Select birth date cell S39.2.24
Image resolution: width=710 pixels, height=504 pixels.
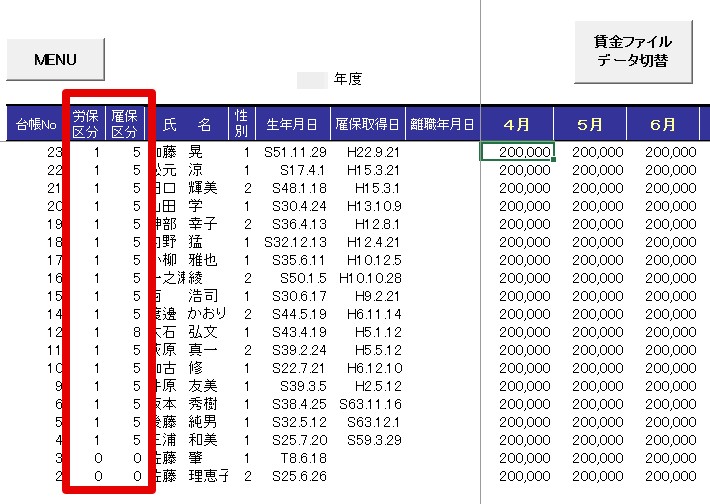pos(299,350)
